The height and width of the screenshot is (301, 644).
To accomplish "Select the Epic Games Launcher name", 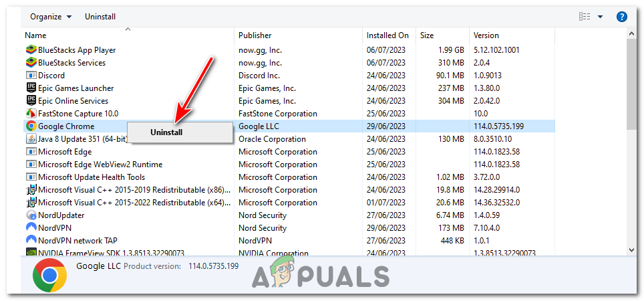I will [76, 88].
